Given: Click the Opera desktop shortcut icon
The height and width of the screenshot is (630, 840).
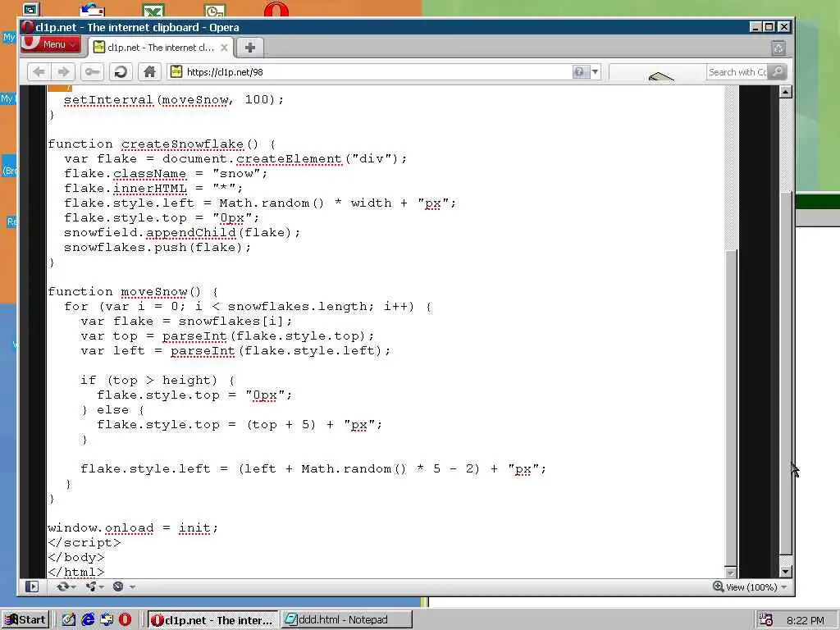Looking at the screenshot, I should tap(276, 9).
